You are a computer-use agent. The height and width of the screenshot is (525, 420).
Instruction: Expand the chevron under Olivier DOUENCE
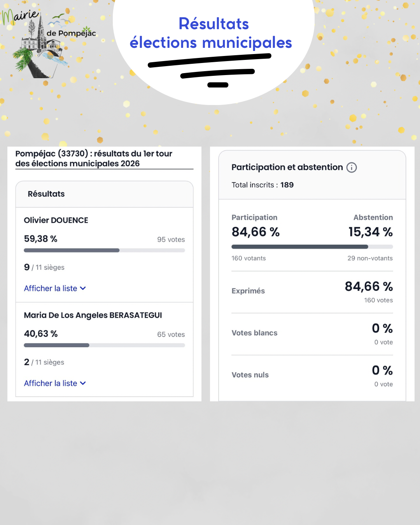[83, 289]
